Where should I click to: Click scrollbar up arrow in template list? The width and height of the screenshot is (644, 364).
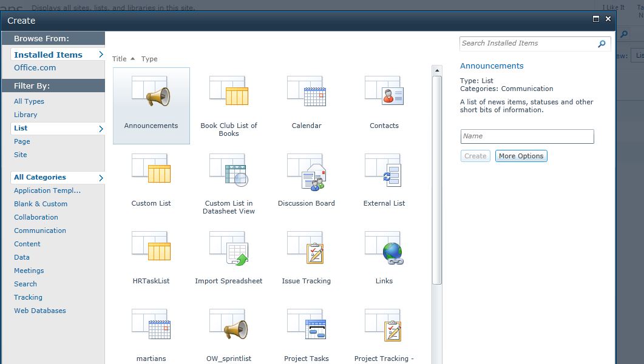pos(437,70)
